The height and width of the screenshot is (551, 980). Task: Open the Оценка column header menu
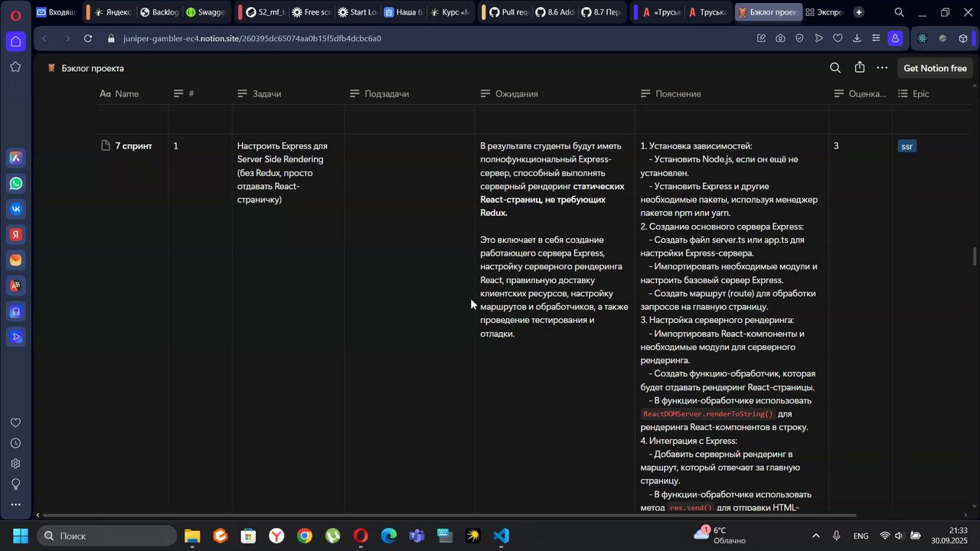point(861,93)
